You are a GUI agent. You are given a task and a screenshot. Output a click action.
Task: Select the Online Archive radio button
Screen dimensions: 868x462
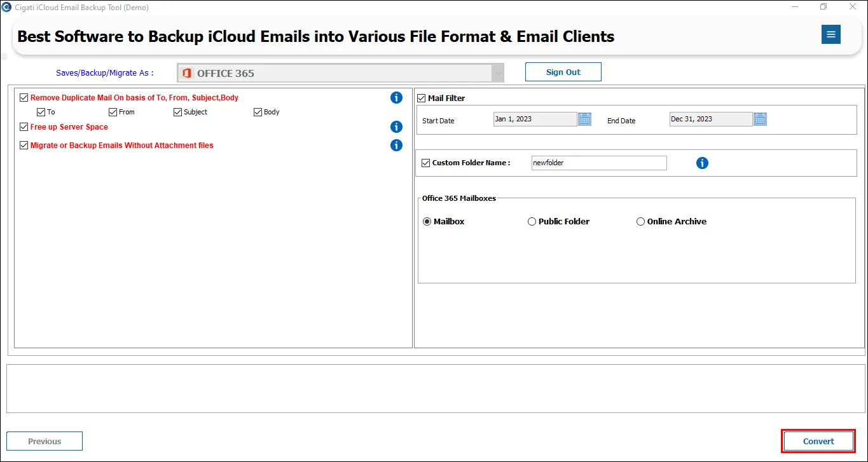coord(640,222)
